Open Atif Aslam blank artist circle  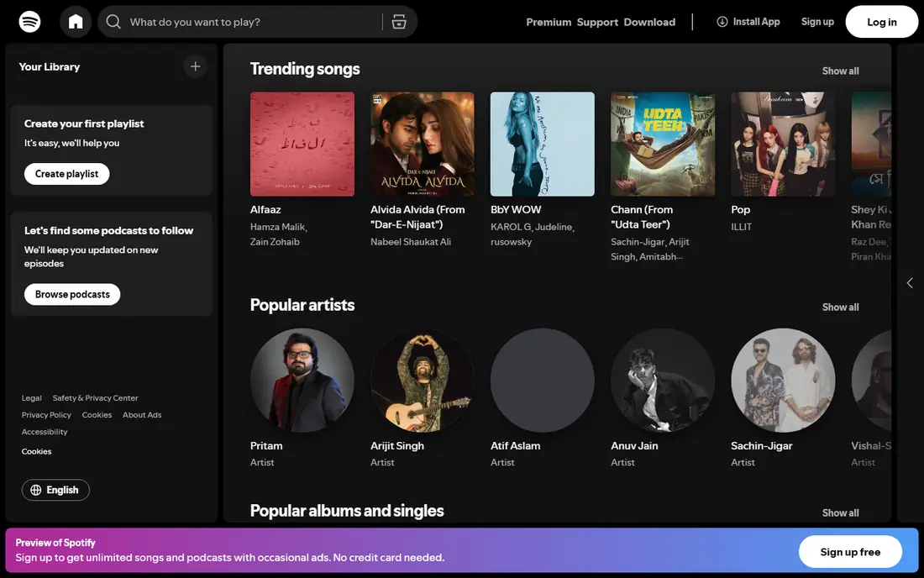pyautogui.click(x=543, y=380)
